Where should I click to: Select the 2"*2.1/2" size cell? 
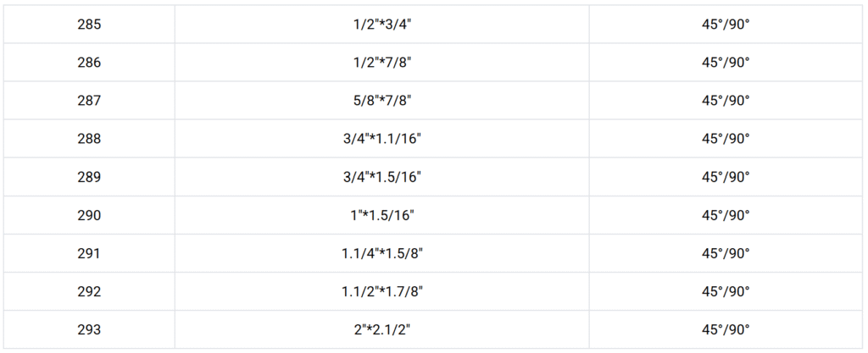click(x=382, y=329)
